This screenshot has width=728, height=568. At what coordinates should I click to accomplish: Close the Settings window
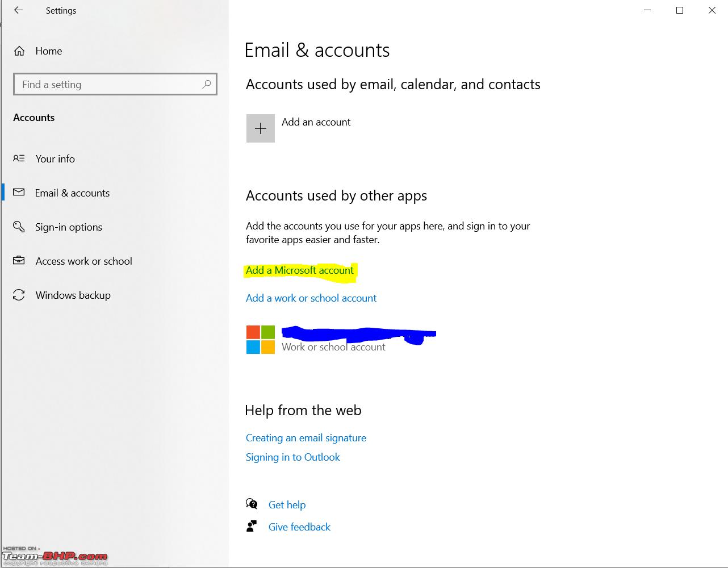point(712,10)
